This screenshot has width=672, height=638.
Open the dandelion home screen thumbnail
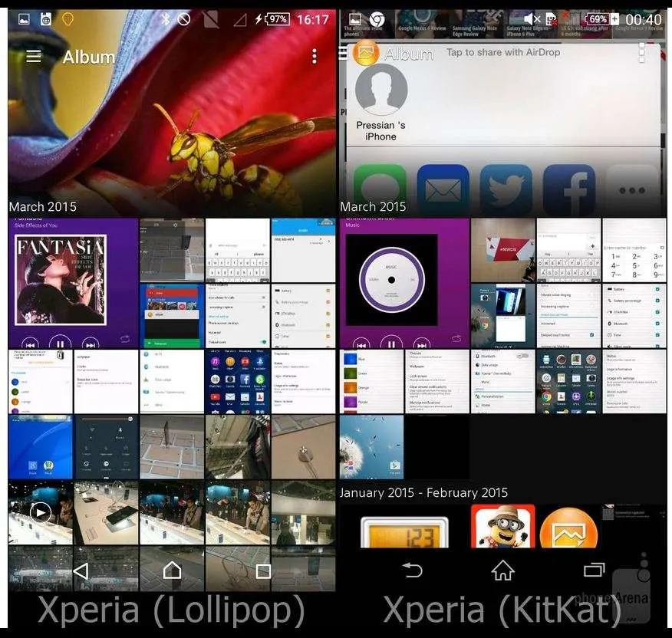[371, 447]
